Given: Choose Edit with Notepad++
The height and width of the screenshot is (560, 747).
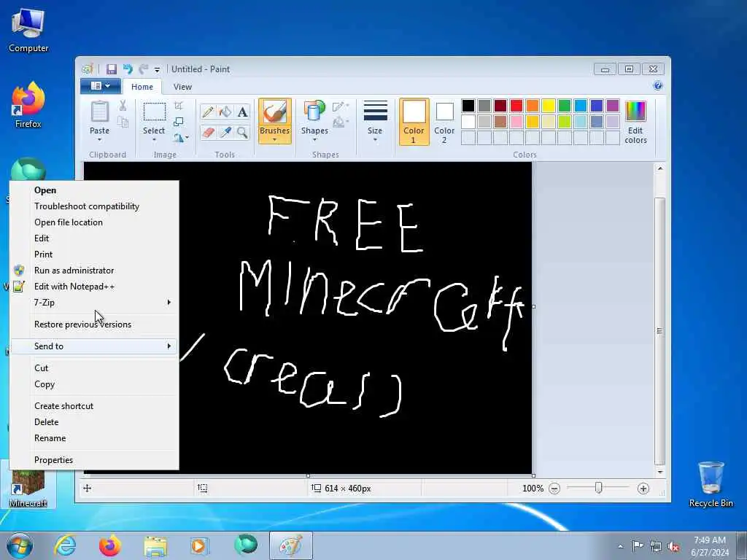Looking at the screenshot, I should 94,287.
